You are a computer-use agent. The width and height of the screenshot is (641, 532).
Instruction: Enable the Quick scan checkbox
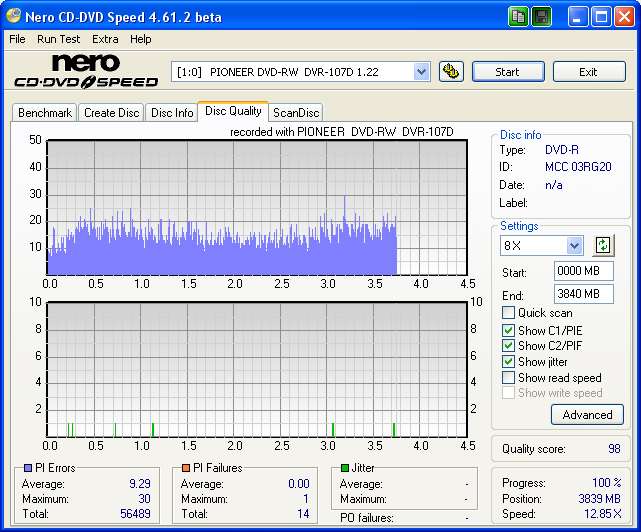(x=508, y=313)
